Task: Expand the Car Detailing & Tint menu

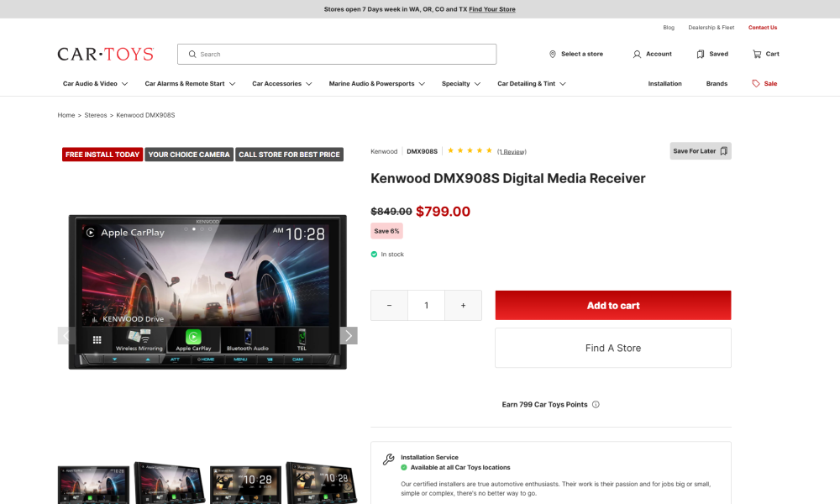Action: tap(531, 84)
